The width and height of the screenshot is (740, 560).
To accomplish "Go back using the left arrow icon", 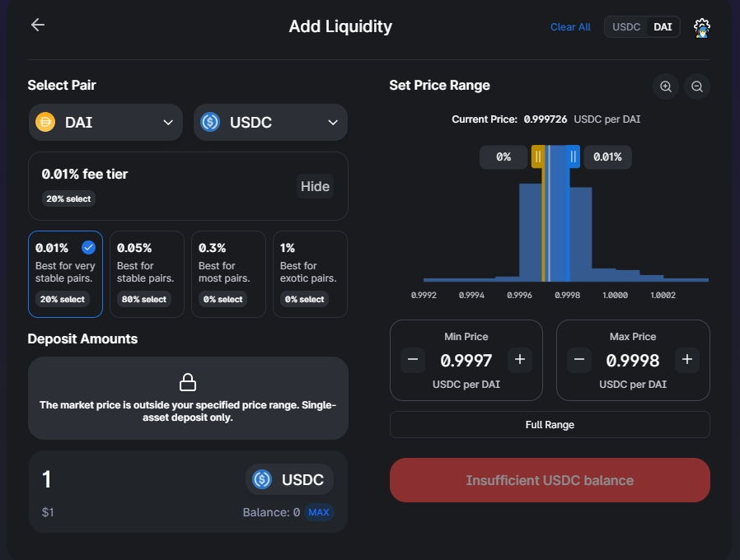I will 38,25.
